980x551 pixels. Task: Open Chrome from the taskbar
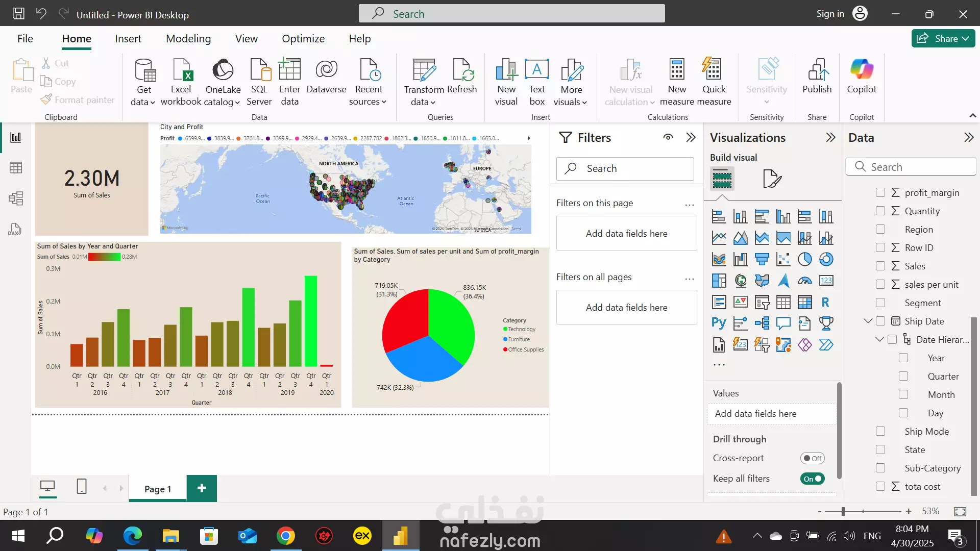pos(286,536)
